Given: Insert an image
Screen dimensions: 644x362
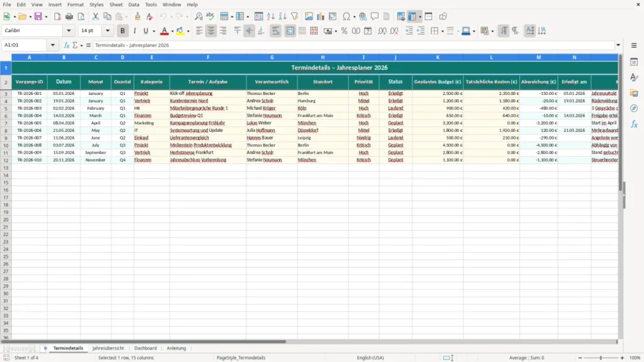Looking at the screenshot, I should [x=309, y=16].
